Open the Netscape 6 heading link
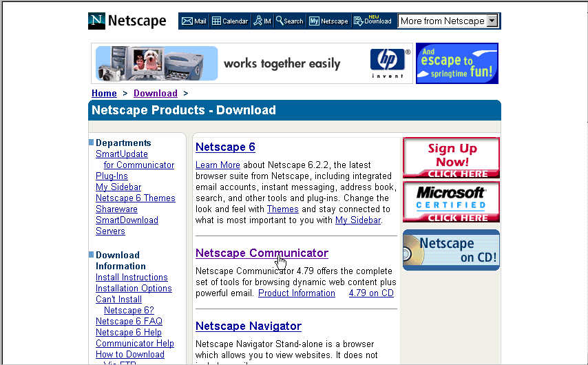Screen dimensions: 588x365 pyautogui.click(x=225, y=147)
